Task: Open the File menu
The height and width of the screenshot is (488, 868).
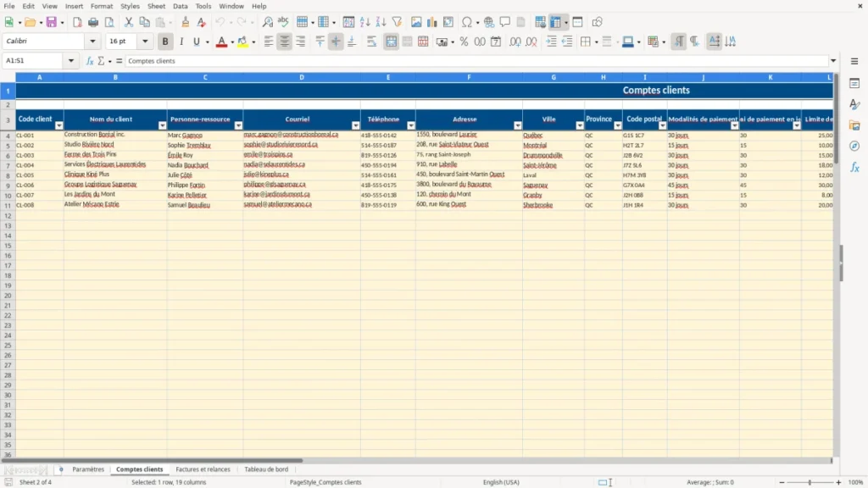Action: tap(9, 6)
